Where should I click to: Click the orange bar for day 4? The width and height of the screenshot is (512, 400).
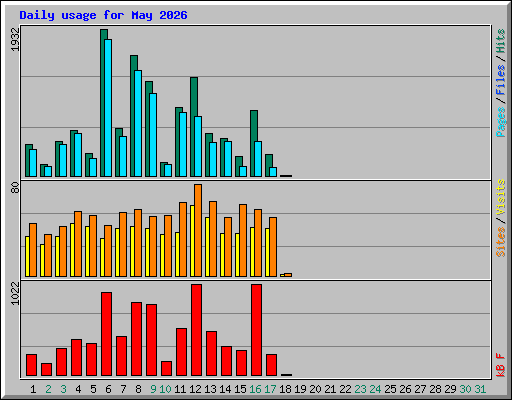[78, 244]
